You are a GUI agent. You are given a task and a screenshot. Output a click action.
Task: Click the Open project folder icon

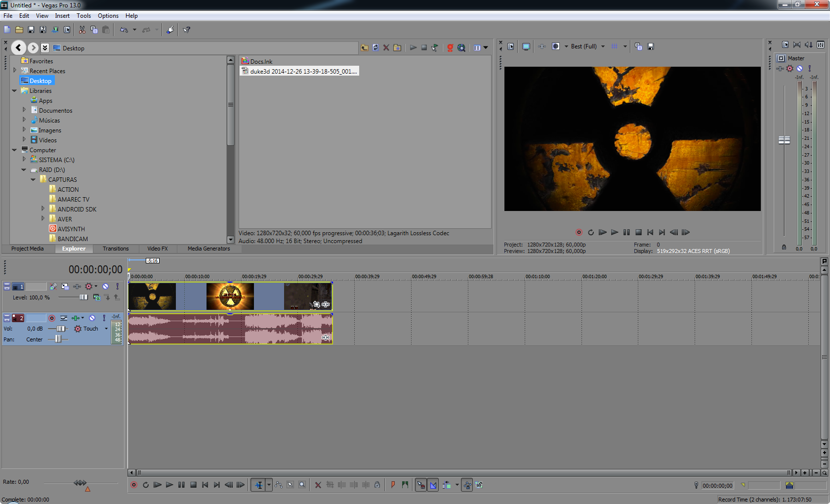pyautogui.click(x=19, y=30)
